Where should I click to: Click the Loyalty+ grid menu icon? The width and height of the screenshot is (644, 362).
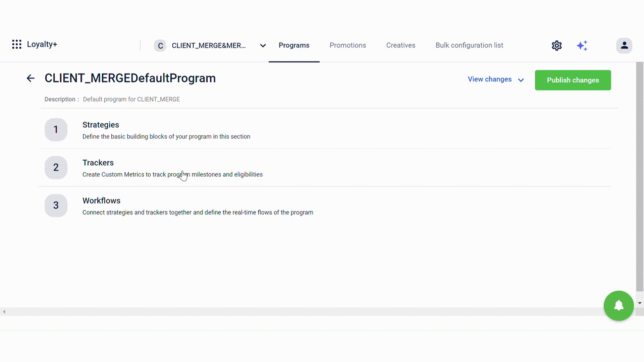(16, 44)
